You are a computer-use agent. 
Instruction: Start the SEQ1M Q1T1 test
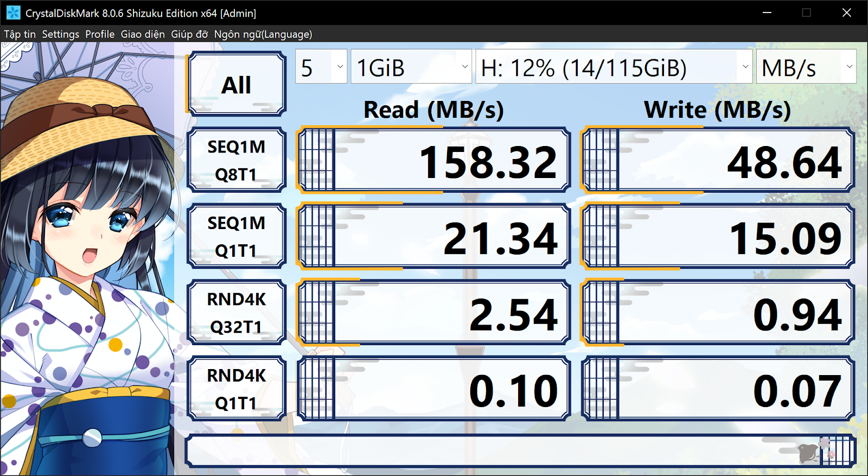click(x=237, y=236)
